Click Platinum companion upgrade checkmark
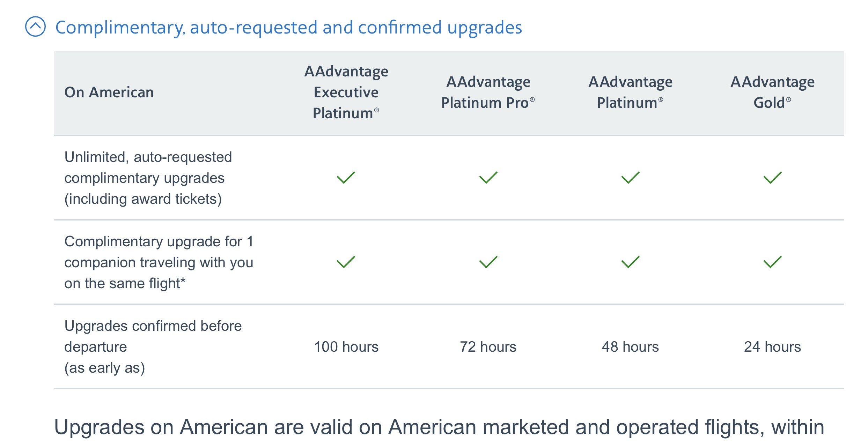The height and width of the screenshot is (448, 868). 630,262
